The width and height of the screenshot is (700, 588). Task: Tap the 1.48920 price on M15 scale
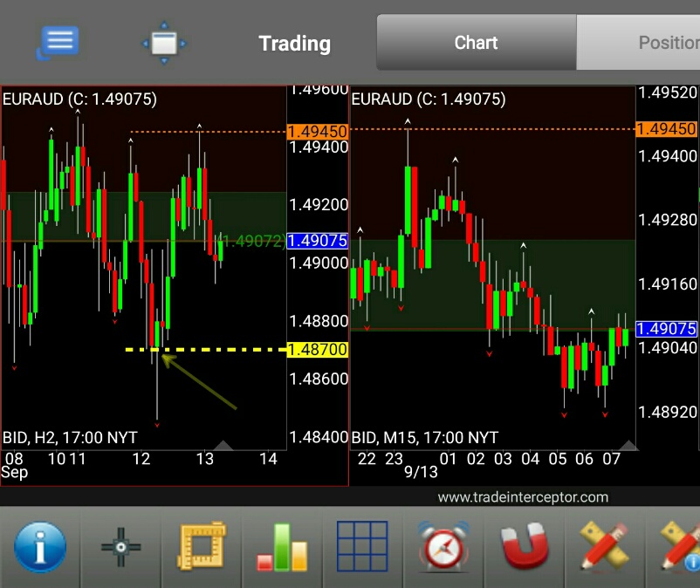click(668, 412)
